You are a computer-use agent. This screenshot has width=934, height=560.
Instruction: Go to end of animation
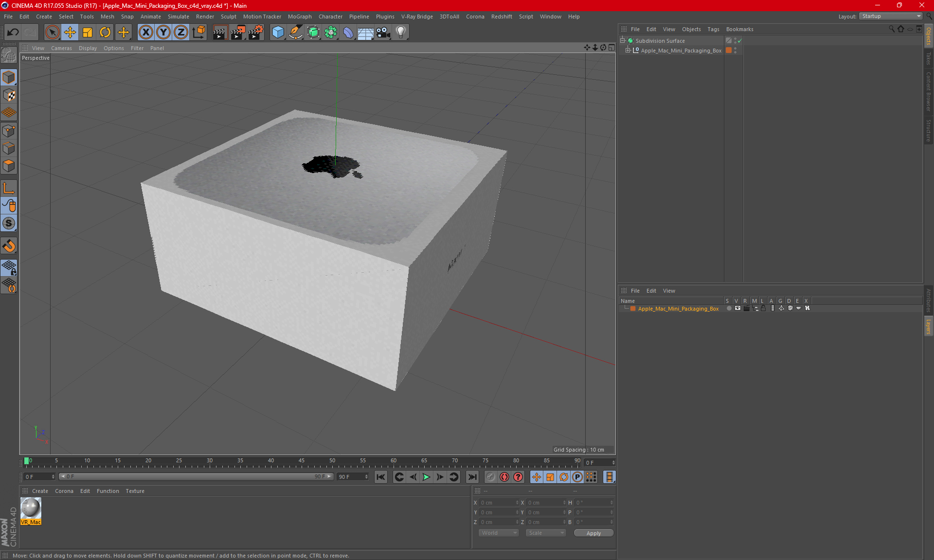click(x=472, y=477)
